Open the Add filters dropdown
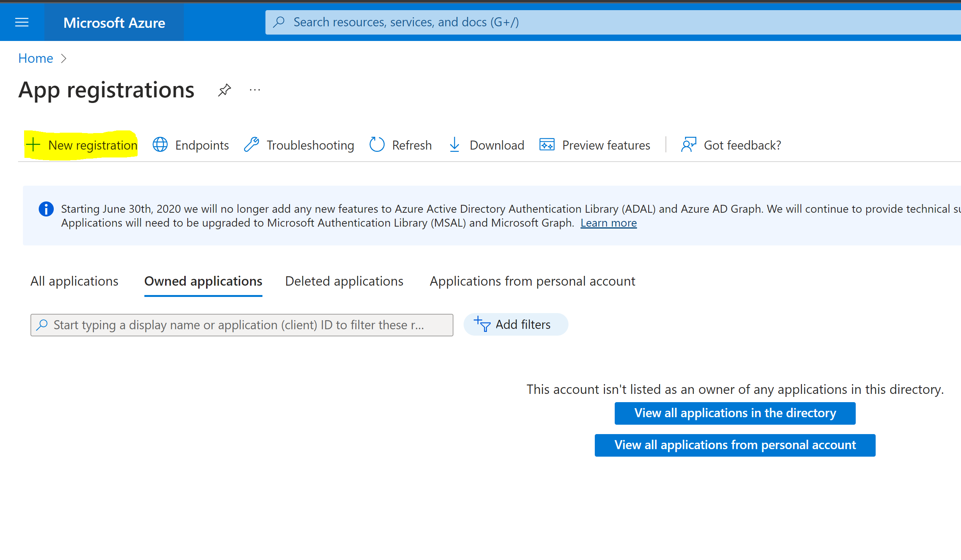This screenshot has width=961, height=560. [515, 324]
